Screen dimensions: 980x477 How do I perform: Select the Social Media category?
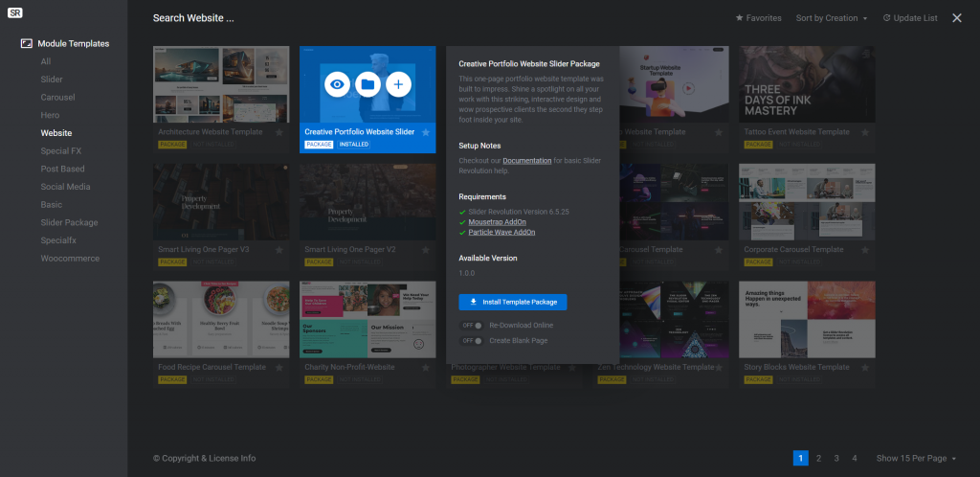(66, 187)
